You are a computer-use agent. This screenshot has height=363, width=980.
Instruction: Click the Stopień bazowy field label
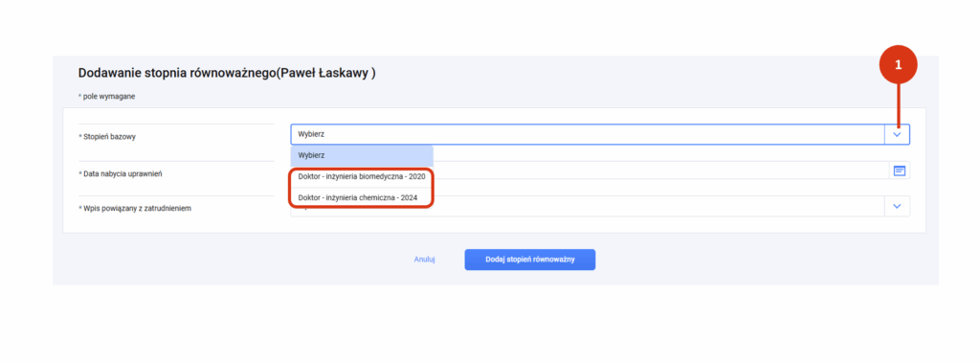[x=109, y=136]
